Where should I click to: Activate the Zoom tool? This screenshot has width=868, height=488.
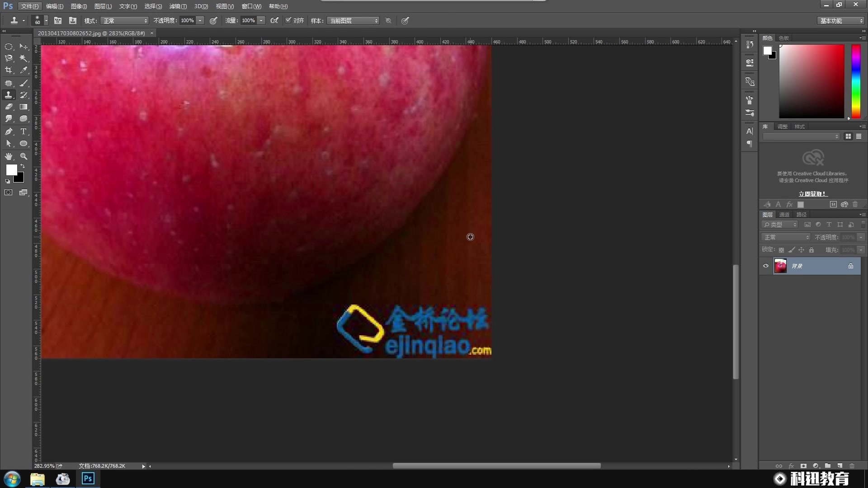pyautogui.click(x=24, y=157)
